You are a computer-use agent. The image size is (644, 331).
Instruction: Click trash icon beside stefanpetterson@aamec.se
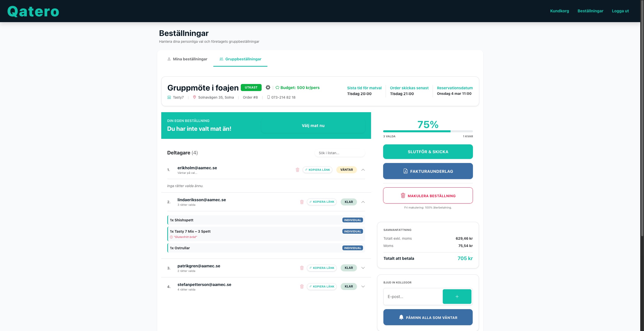click(x=302, y=286)
